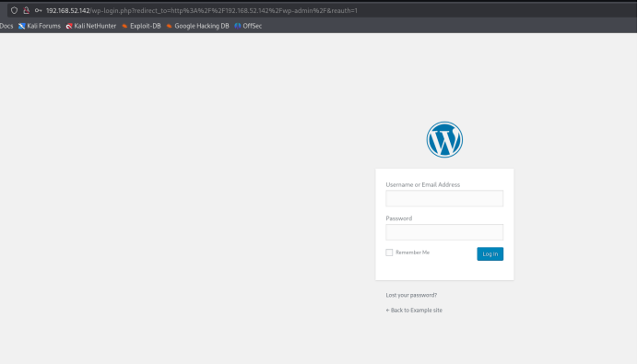Click the WordPress logo
Screen dimensions: 638x364
pyautogui.click(x=444, y=139)
